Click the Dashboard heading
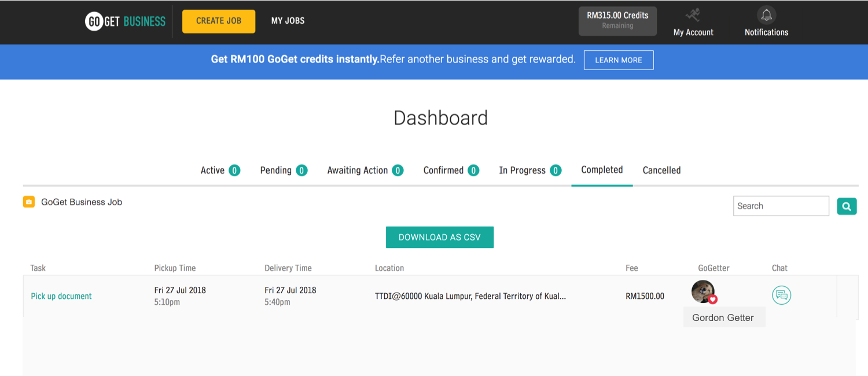This screenshot has height=376, width=868. (441, 118)
